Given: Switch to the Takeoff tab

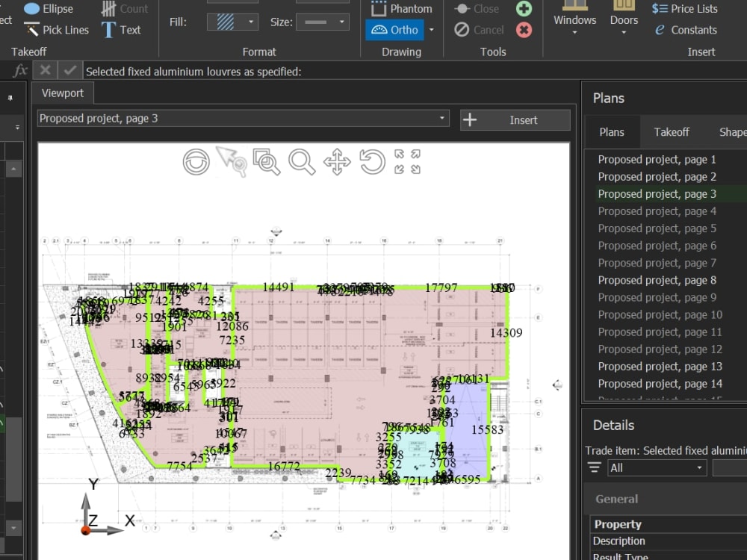Looking at the screenshot, I should point(672,132).
